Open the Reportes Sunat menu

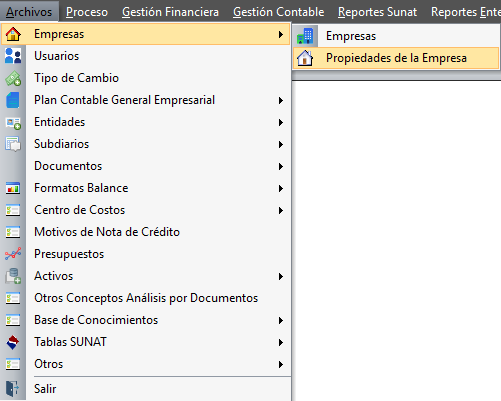pyautogui.click(x=377, y=12)
